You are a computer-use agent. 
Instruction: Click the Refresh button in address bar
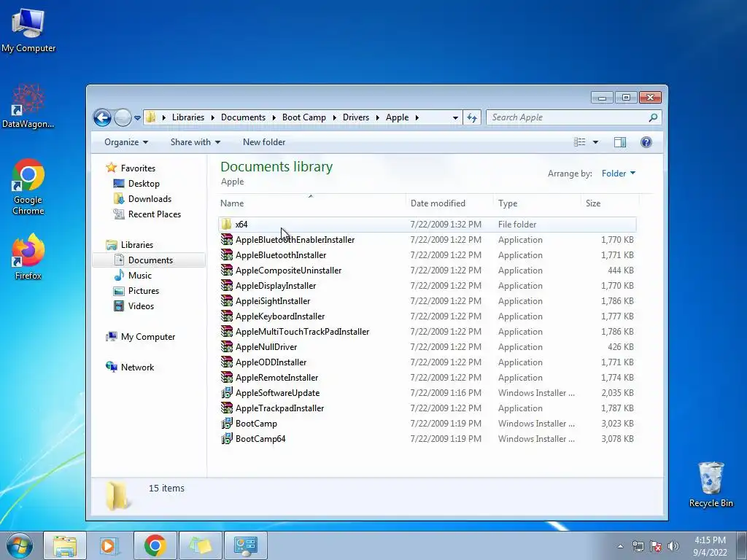pyautogui.click(x=472, y=117)
